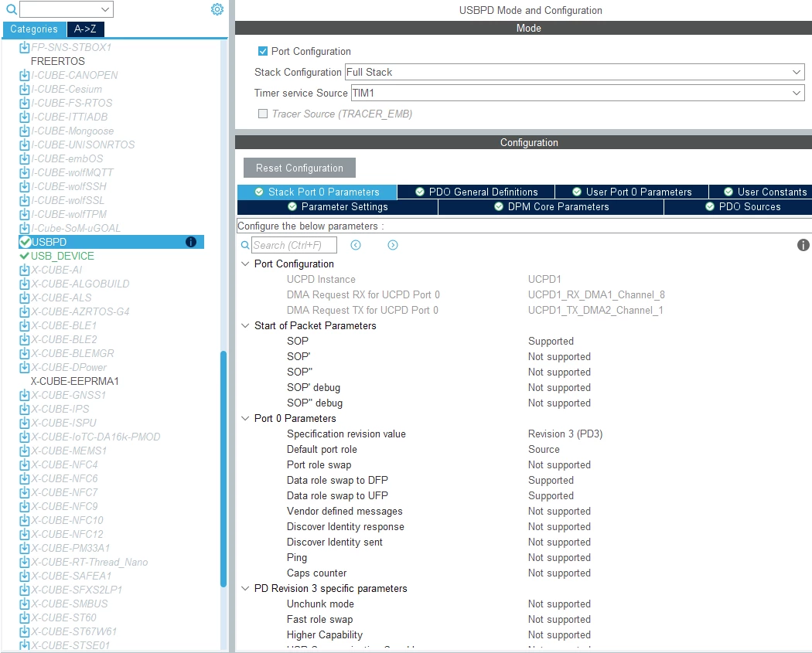Collapse the Port 0 Parameters group
The width and height of the screenshot is (812, 653).
coord(245,418)
